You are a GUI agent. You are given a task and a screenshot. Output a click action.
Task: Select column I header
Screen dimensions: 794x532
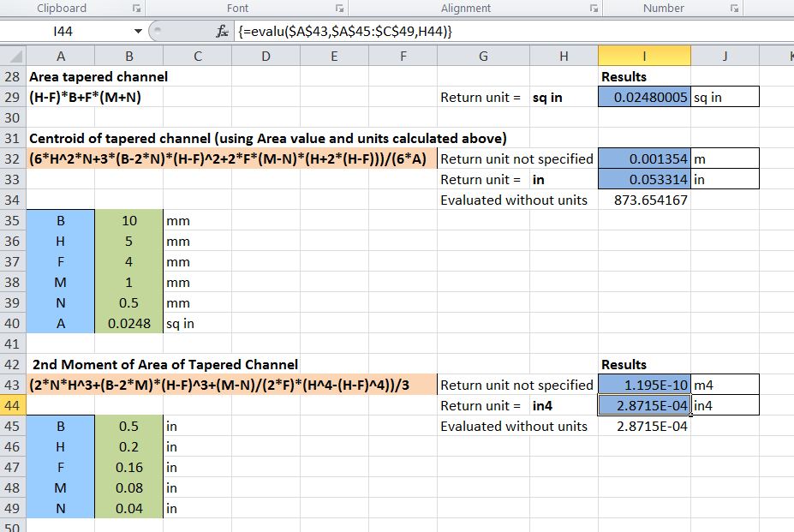pos(644,57)
